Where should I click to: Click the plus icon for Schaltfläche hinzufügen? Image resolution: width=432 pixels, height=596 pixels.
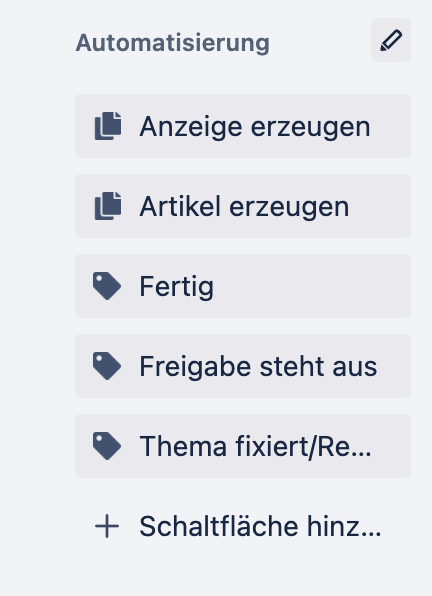coord(107,526)
